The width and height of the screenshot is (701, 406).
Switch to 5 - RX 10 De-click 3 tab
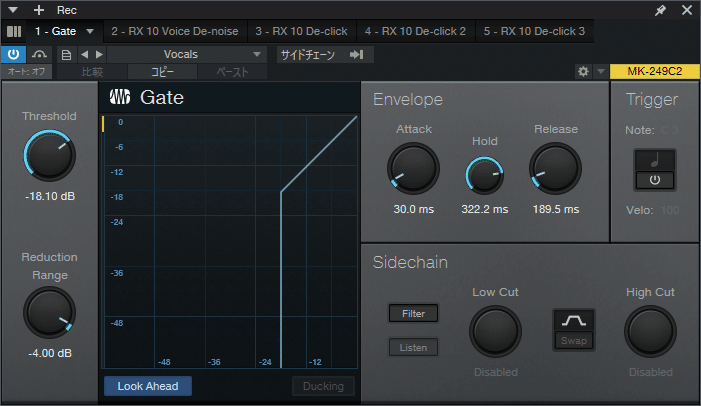click(x=534, y=31)
